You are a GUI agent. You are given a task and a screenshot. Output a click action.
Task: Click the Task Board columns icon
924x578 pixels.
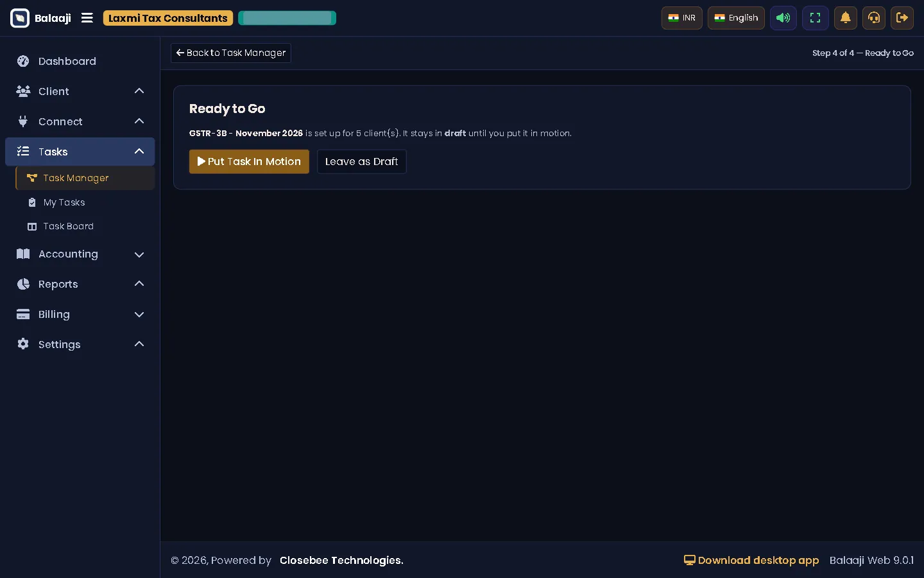point(32,226)
